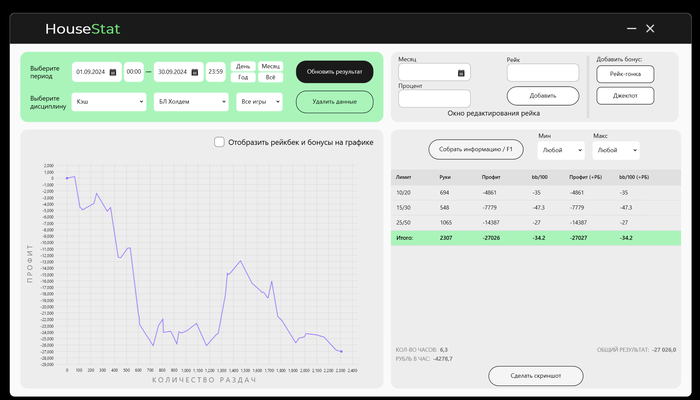Image resolution: width=700 pixels, height=400 pixels.
Task: Focus the Месяц input field
Action: click(x=434, y=72)
